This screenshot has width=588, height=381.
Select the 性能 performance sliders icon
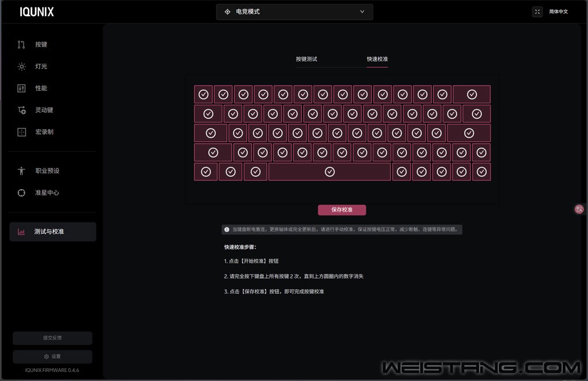[x=21, y=88]
